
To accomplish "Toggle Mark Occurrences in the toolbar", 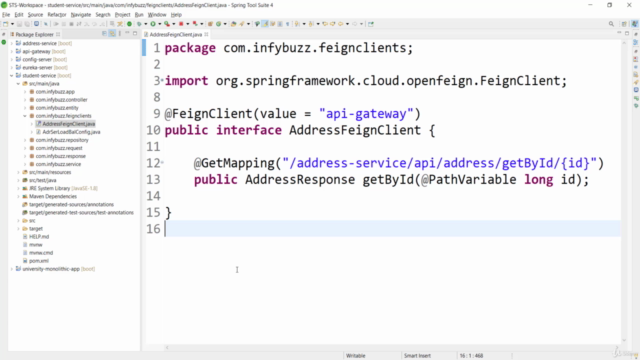I will click(265, 24).
